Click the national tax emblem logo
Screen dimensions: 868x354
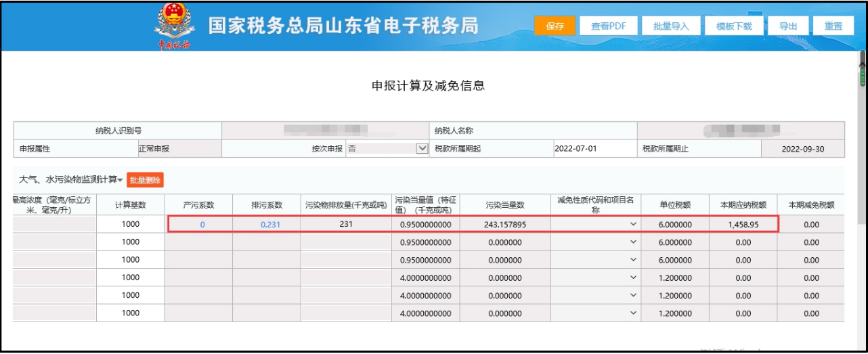[173, 27]
